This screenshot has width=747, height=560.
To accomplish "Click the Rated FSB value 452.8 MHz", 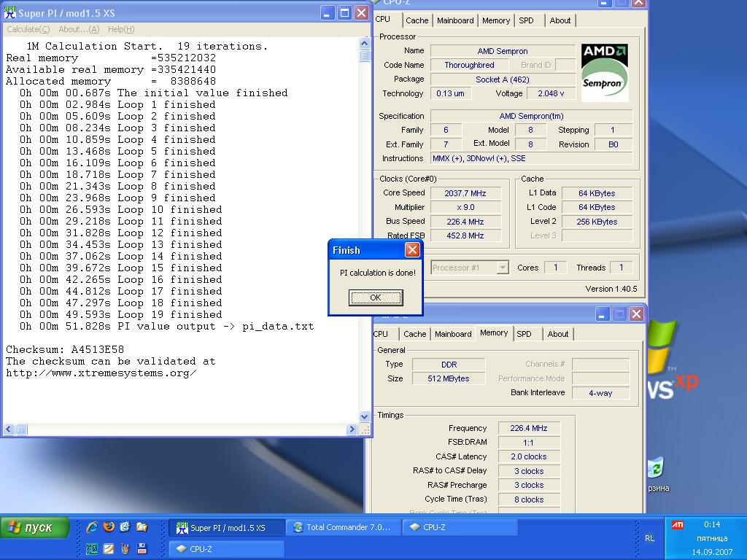I will point(465,236).
